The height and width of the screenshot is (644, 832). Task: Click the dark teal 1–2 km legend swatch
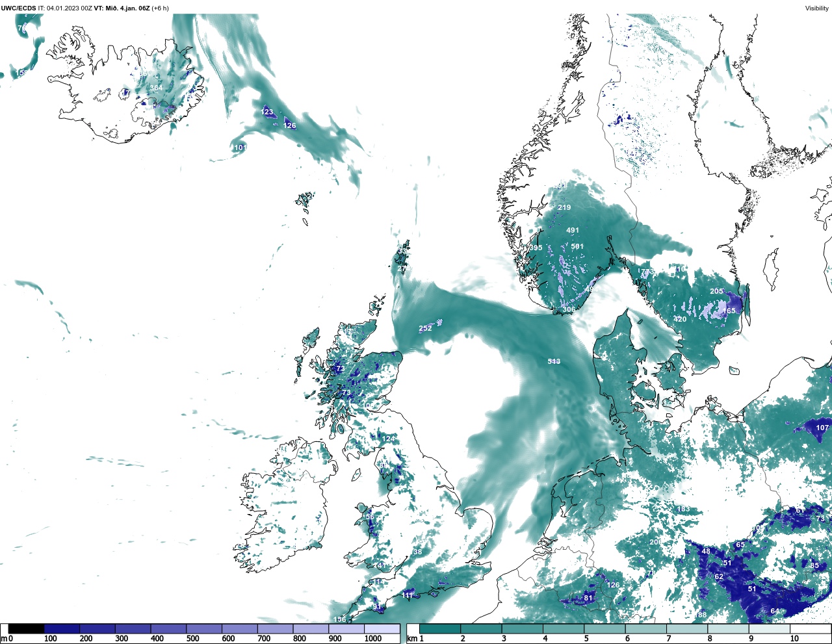[x=440, y=629]
